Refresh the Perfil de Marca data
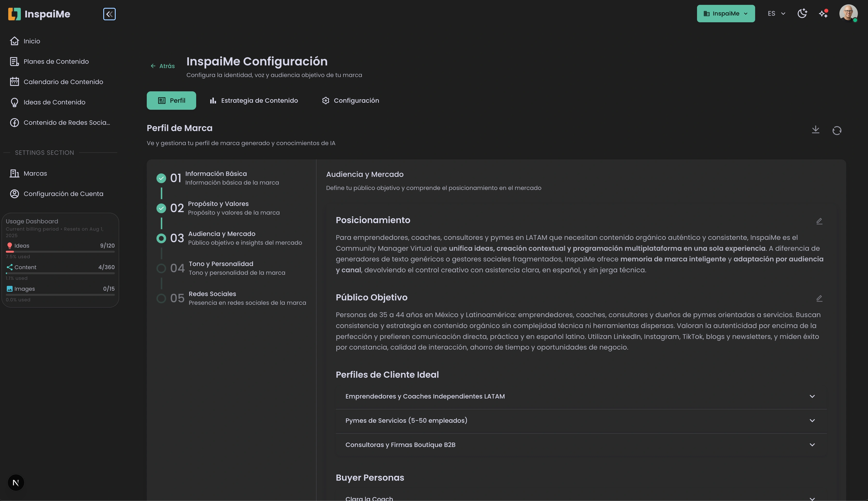 click(837, 130)
